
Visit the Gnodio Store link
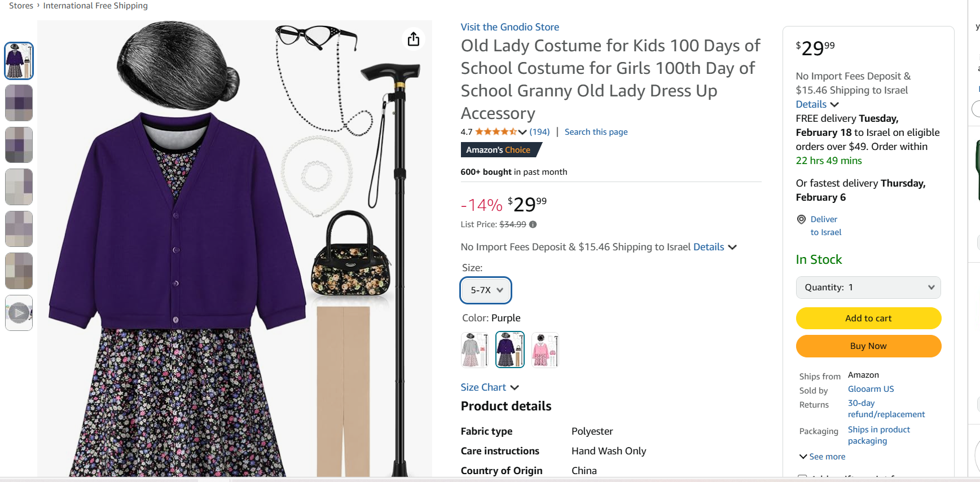[509, 27]
